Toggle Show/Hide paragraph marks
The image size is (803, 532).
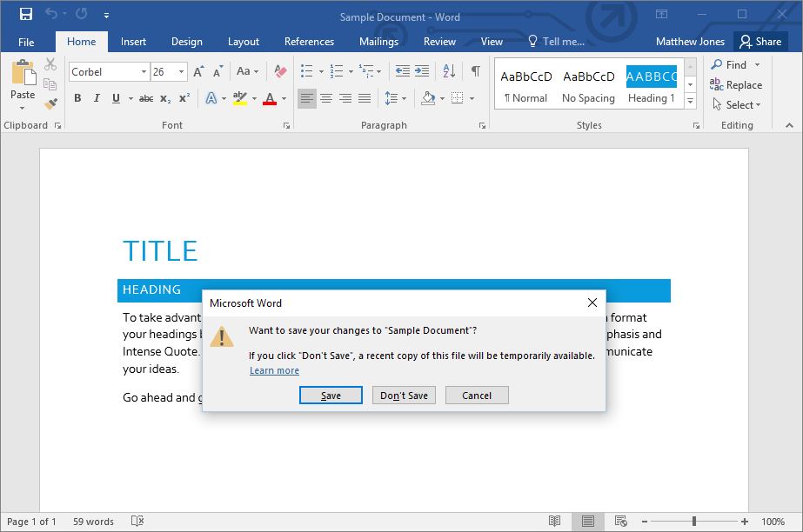coord(476,71)
